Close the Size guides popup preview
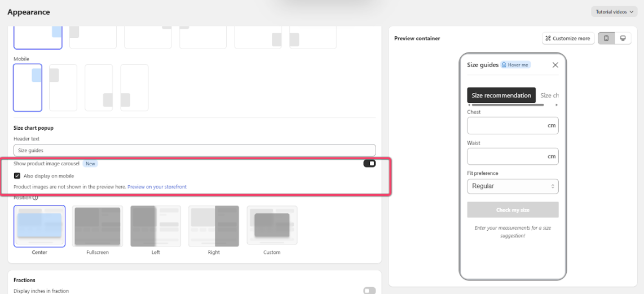 click(x=555, y=65)
